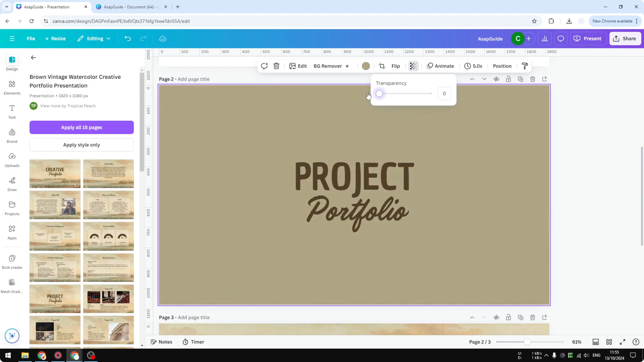Open the Uploads panel
The height and width of the screenshot is (362, 644).
click(12, 160)
